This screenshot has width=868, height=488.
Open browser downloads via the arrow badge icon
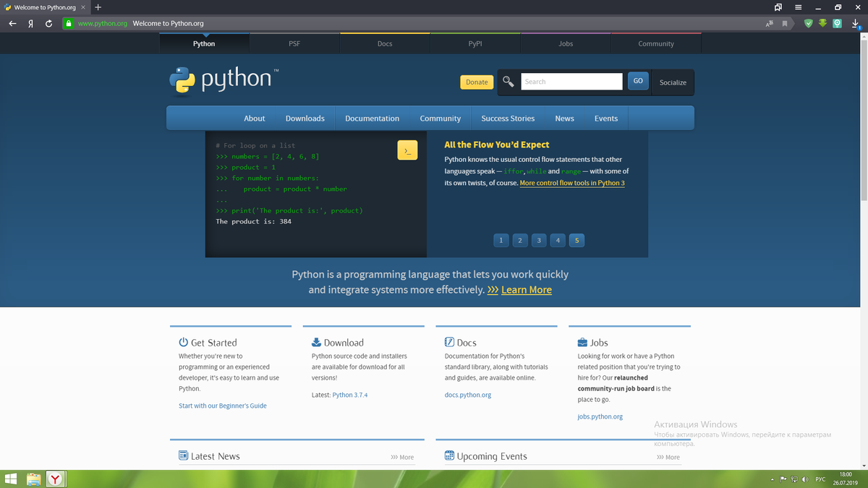(855, 23)
